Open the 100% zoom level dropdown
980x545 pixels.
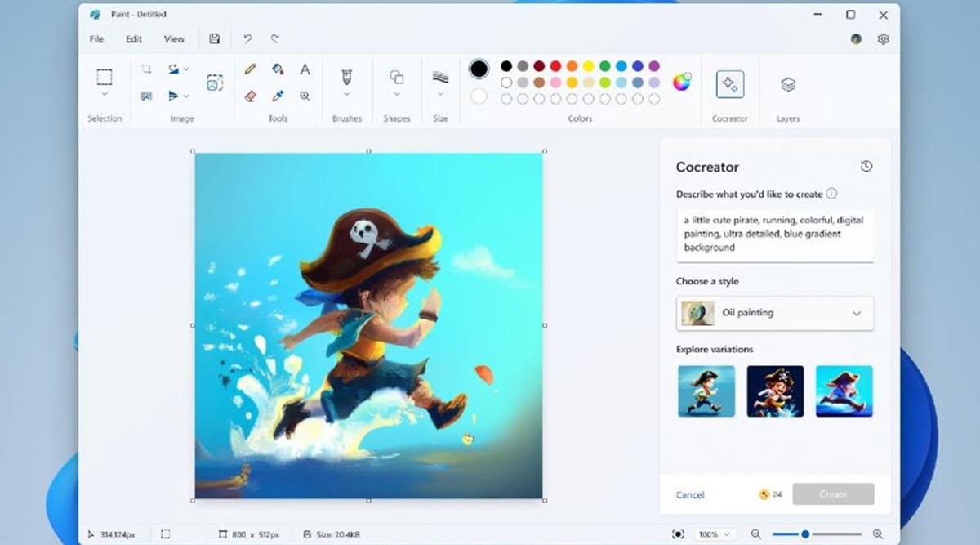[x=714, y=534]
